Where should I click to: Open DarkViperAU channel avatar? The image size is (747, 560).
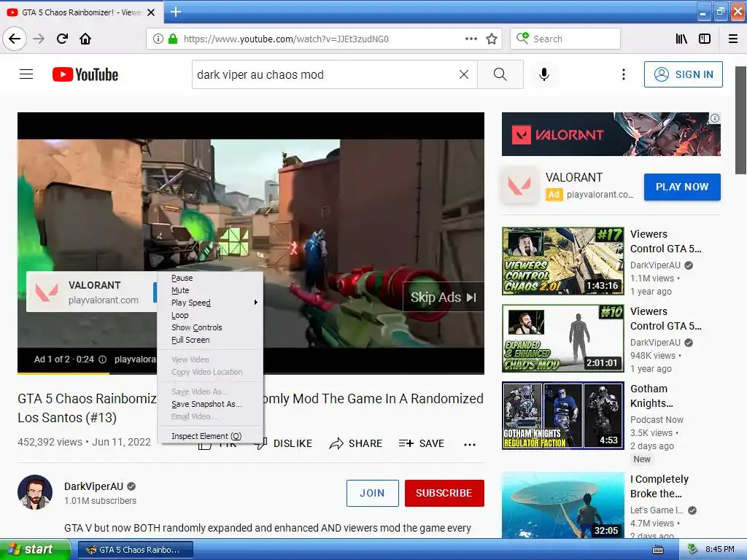tap(35, 492)
